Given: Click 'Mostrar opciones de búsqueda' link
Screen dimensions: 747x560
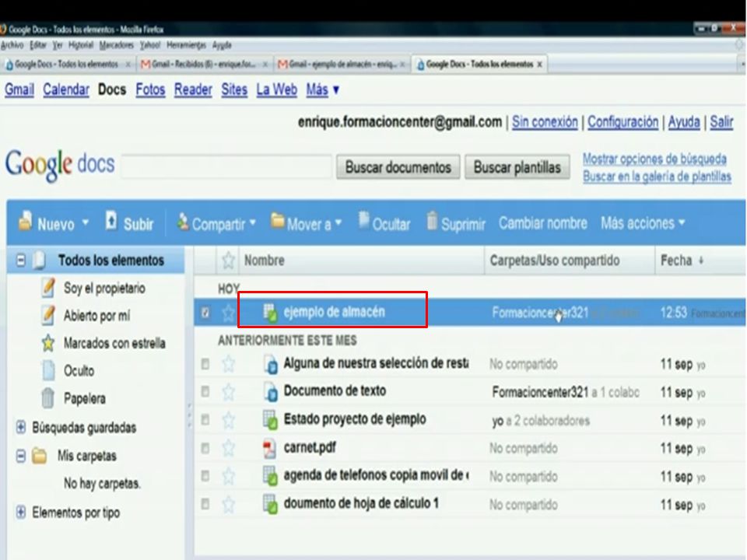Looking at the screenshot, I should click(654, 159).
